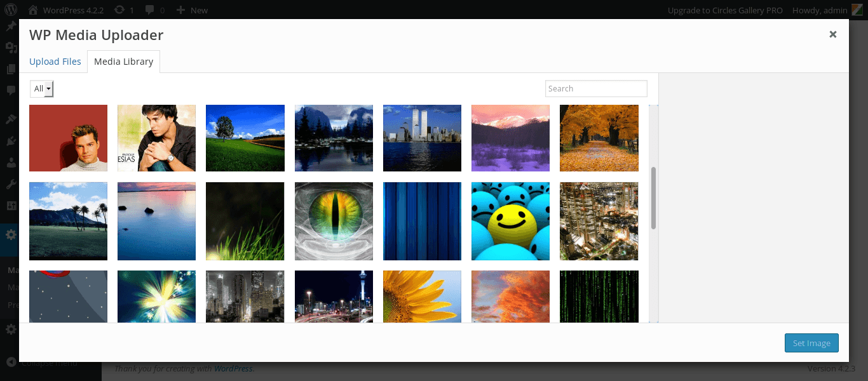This screenshot has height=381, width=868.
Task: Click the WordPress logo icon
Action: point(11,10)
